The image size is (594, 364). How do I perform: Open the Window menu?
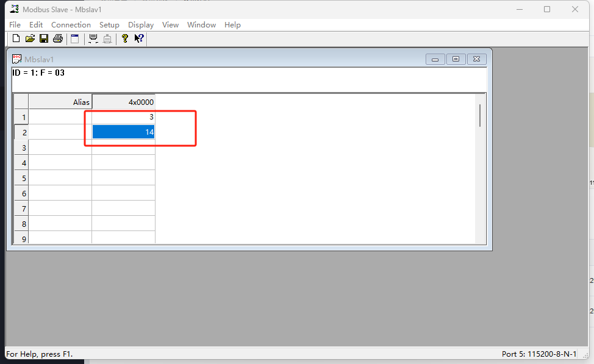[201, 25]
